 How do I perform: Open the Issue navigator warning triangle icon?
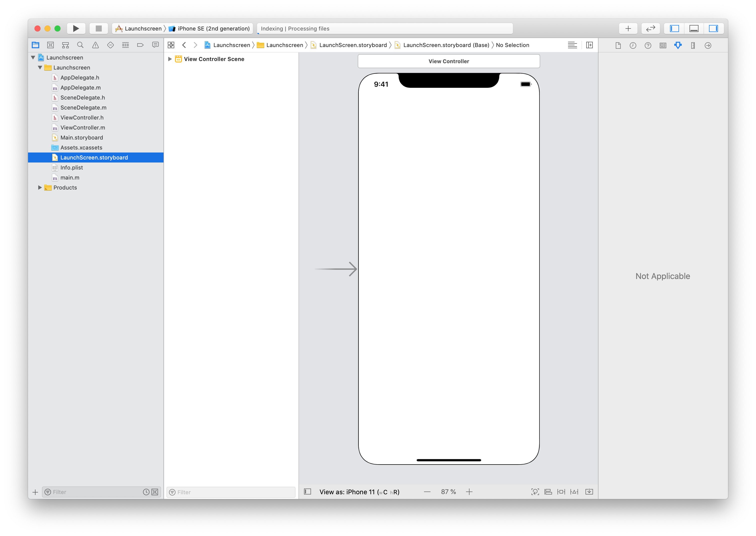point(96,45)
